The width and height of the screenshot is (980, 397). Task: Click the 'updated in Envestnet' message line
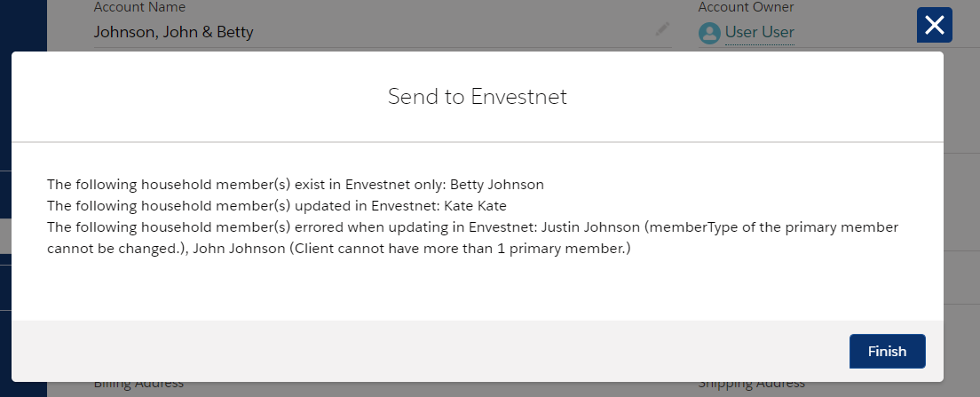click(277, 206)
